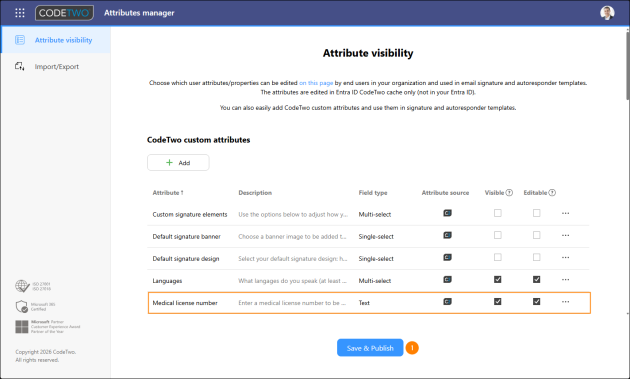Click the Microsoft 365 Certified badge
The width and height of the screenshot is (630, 379).
click(35, 307)
